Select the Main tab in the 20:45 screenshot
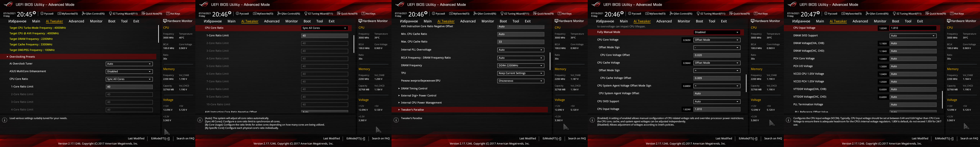 coord(36,21)
